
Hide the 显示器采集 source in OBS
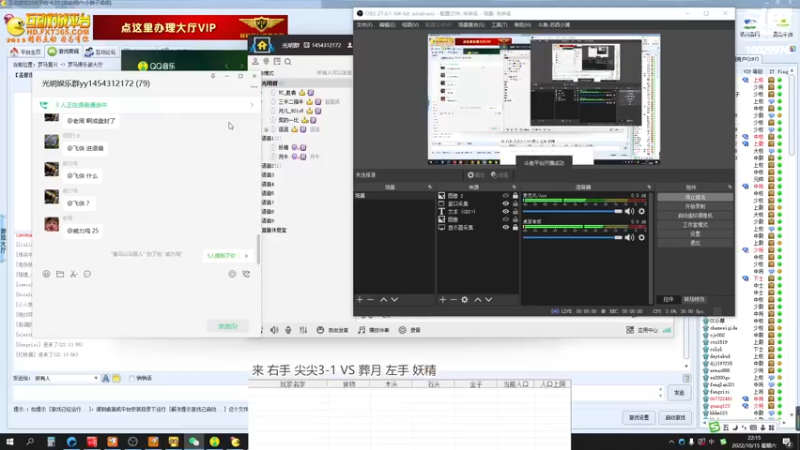click(506, 228)
